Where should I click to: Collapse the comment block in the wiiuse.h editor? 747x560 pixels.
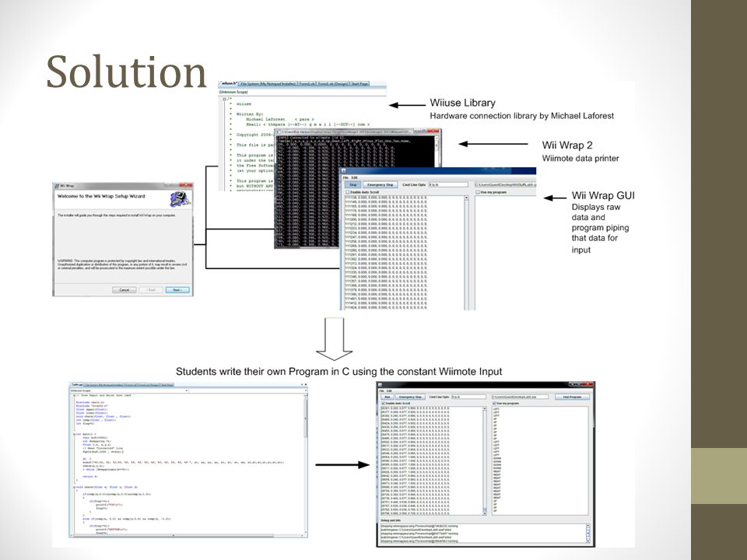(x=224, y=99)
